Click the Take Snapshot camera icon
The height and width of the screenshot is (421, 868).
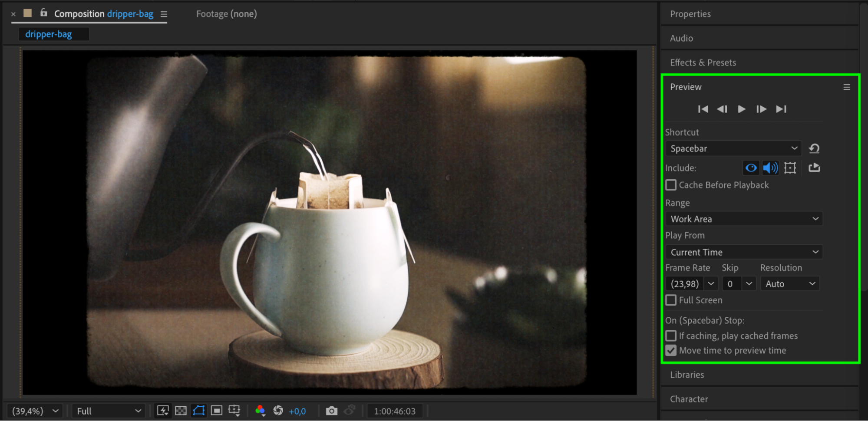331,411
